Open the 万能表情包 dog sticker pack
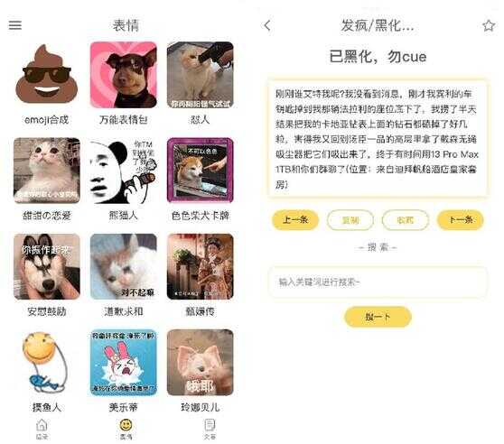 124,75
